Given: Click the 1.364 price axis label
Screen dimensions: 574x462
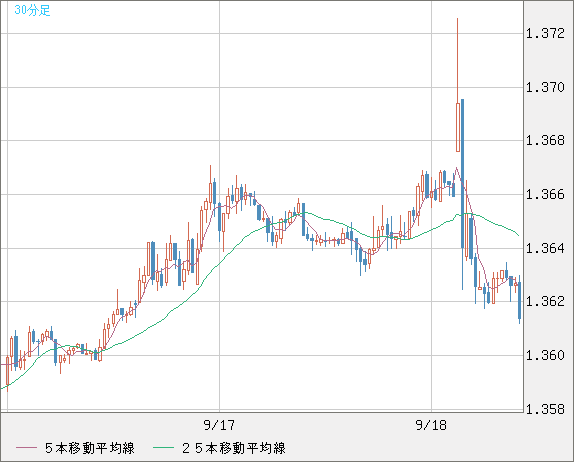Looking at the screenshot, I should point(545,248).
